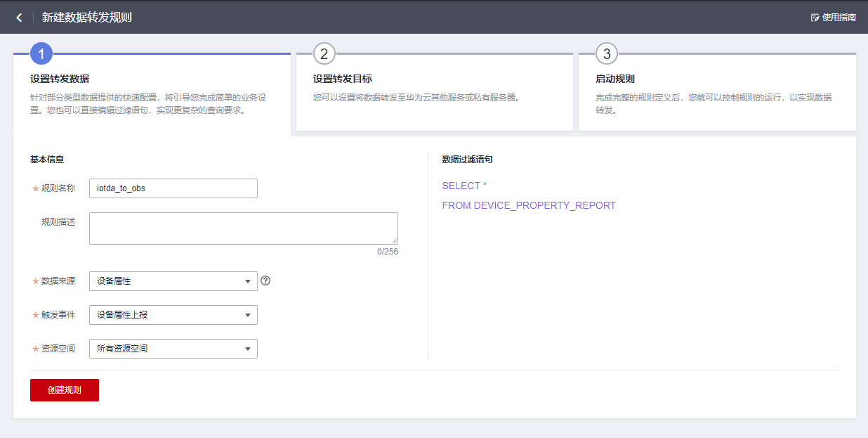Click the back arrow to exit rule creation

[19, 17]
